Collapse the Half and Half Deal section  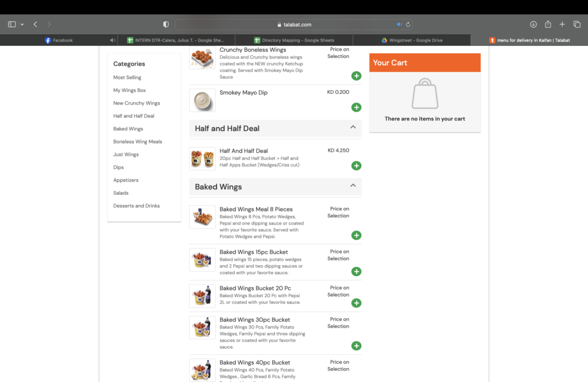(x=353, y=128)
